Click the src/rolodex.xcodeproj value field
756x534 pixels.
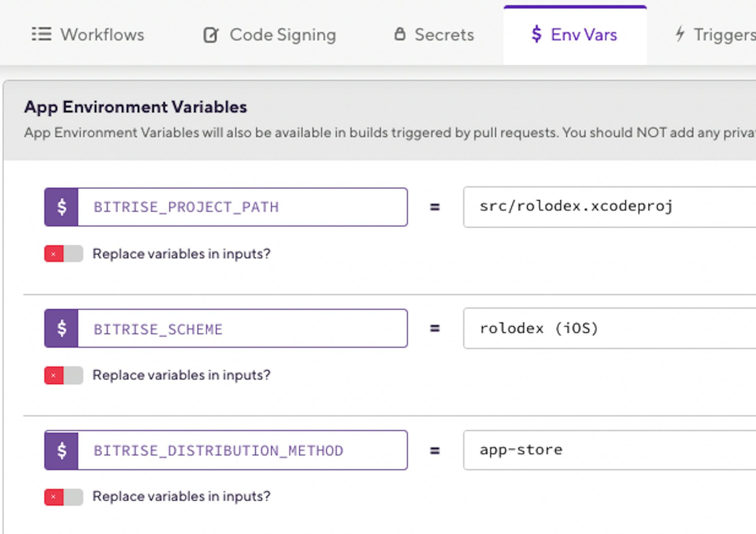tap(608, 207)
